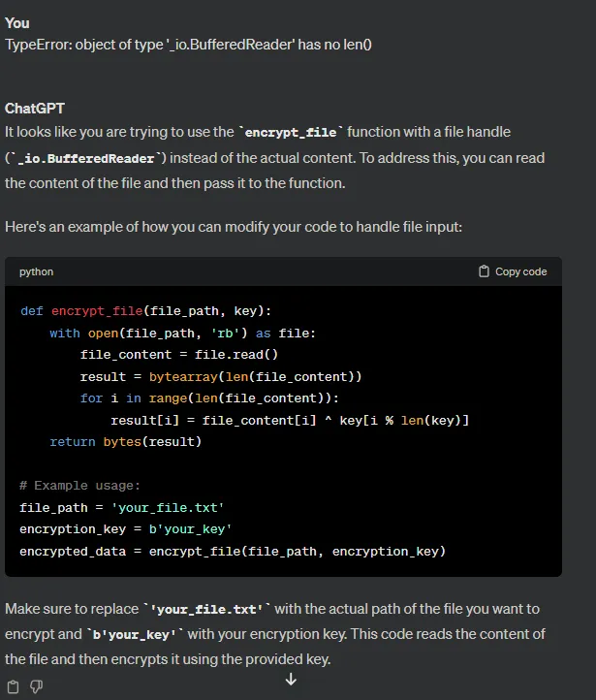Click the with open(file_path, 'rb') line
This screenshot has width=596, height=700.
point(182,334)
